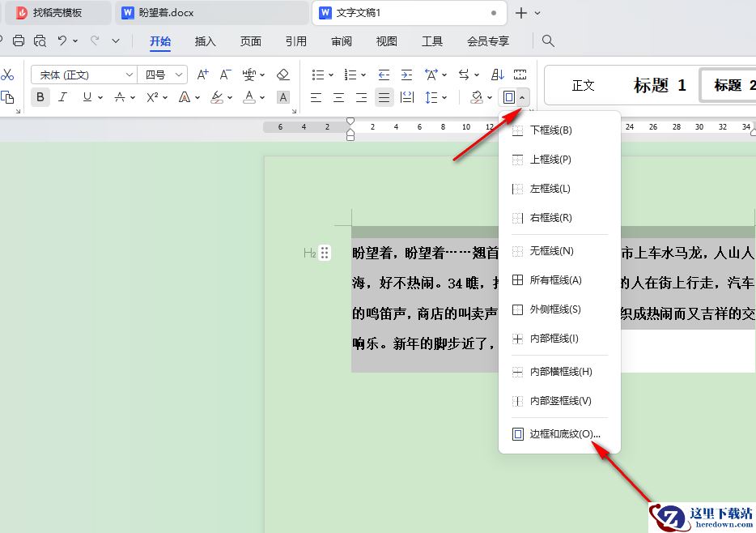Image resolution: width=756 pixels, height=533 pixels.
Task: Apply 标题 1 style
Action: tap(660, 85)
